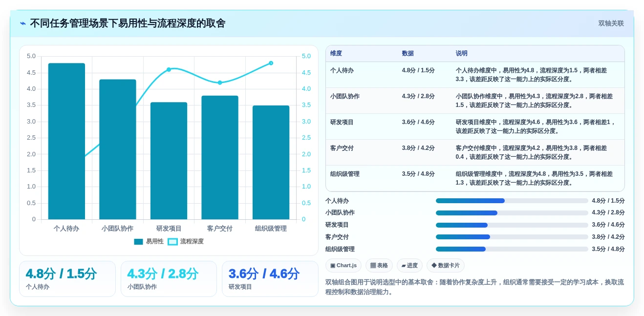Open the 个人待办 data card
This screenshot has height=316, width=644.
tap(67, 279)
